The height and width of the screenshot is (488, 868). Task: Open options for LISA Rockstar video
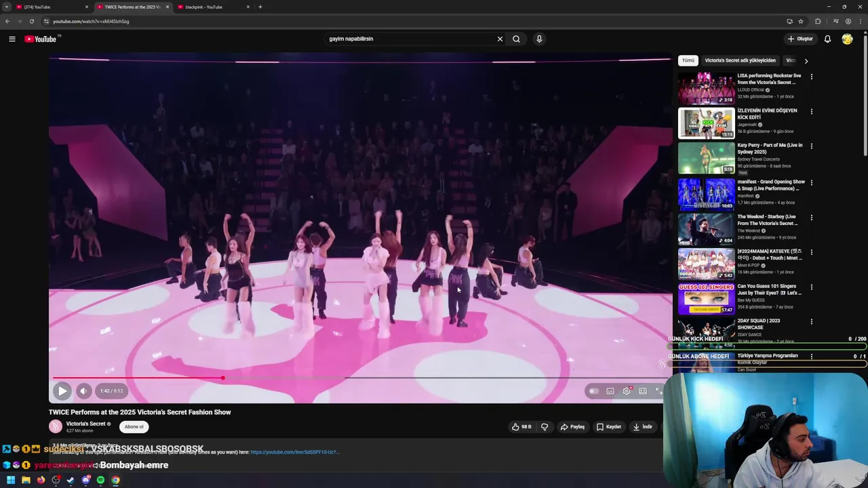coord(811,77)
